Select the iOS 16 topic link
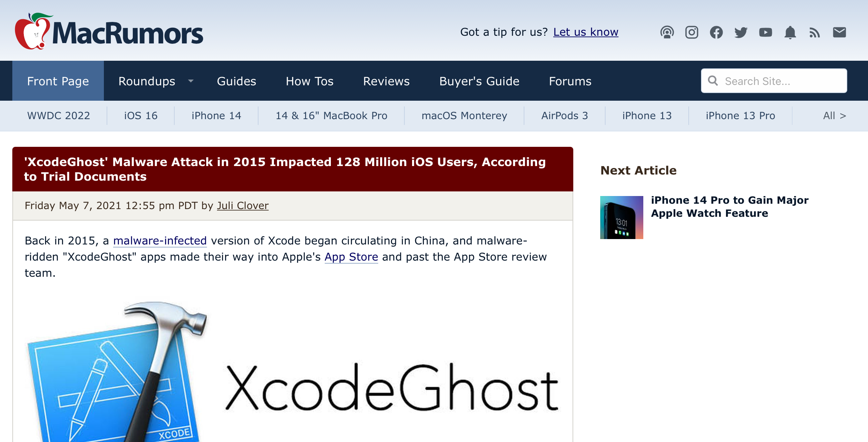Viewport: 868px width, 442px height. [x=140, y=116]
